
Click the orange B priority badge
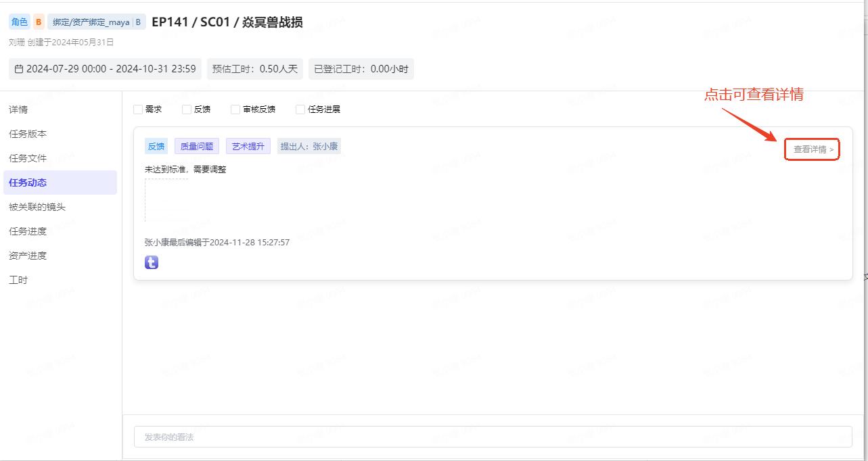[39, 22]
